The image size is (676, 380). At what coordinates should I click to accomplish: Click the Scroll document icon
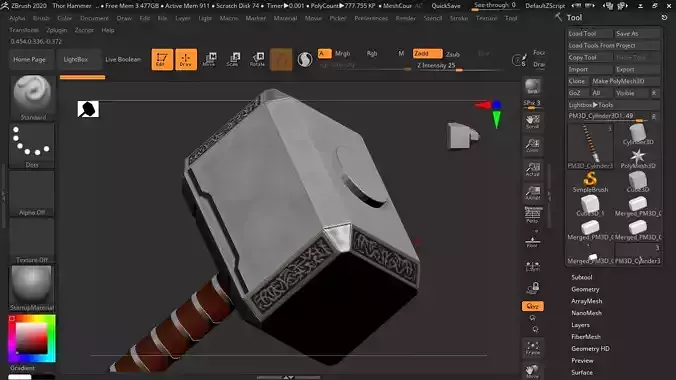tap(532, 122)
